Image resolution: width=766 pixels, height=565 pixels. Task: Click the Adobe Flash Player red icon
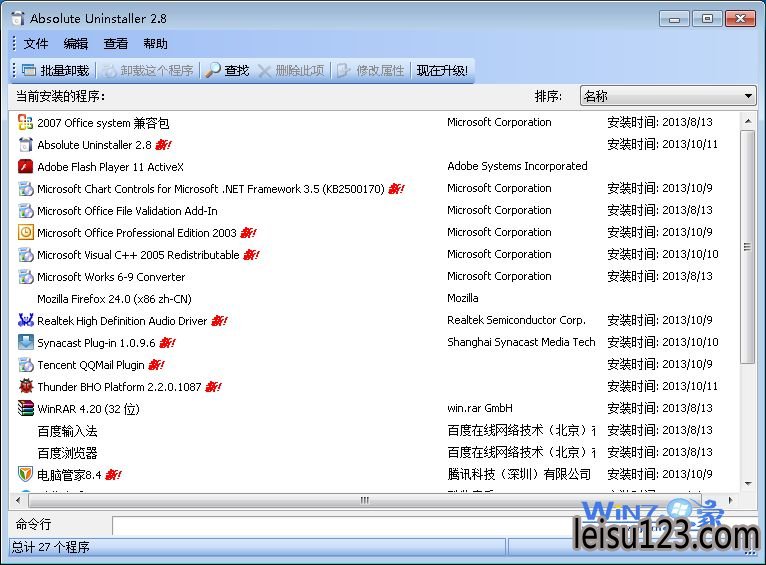[x=25, y=167]
